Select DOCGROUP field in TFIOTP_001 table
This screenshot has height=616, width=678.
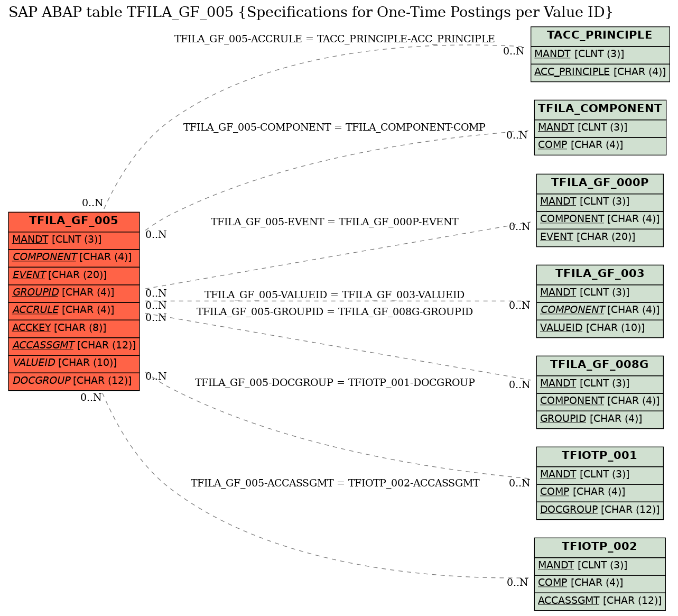[x=600, y=510]
